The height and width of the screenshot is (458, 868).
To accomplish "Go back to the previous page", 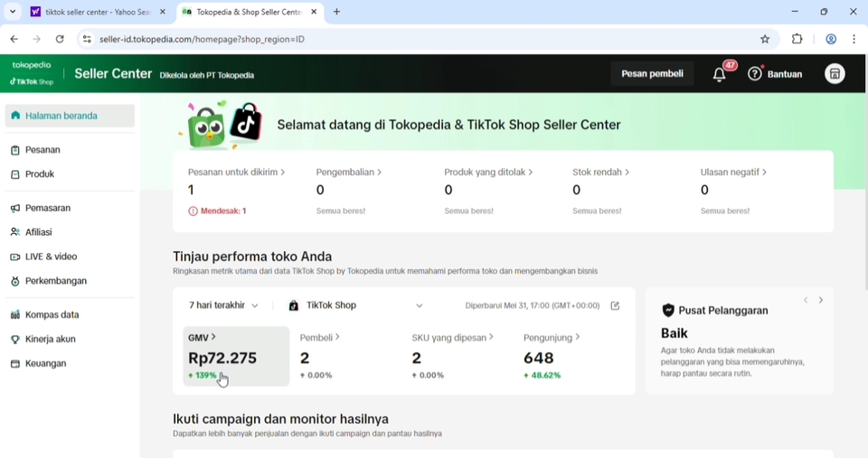I will (x=14, y=39).
